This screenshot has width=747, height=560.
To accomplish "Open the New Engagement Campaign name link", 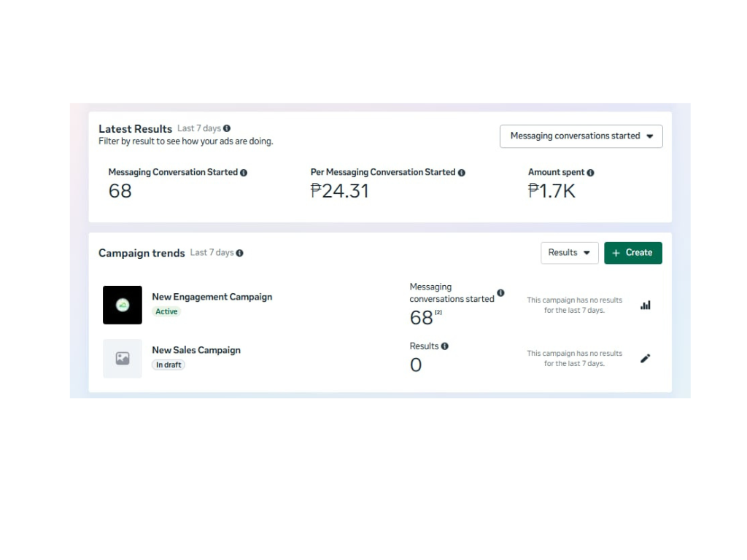I will click(212, 297).
